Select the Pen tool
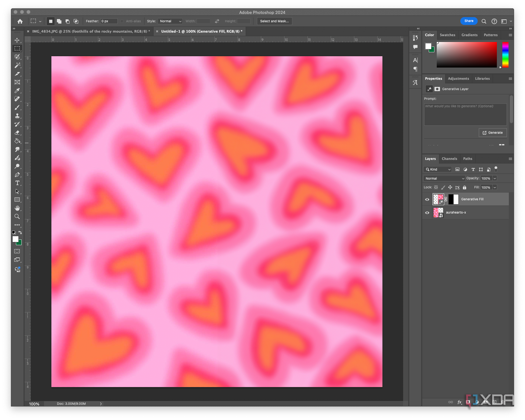525x420 pixels. (17, 174)
